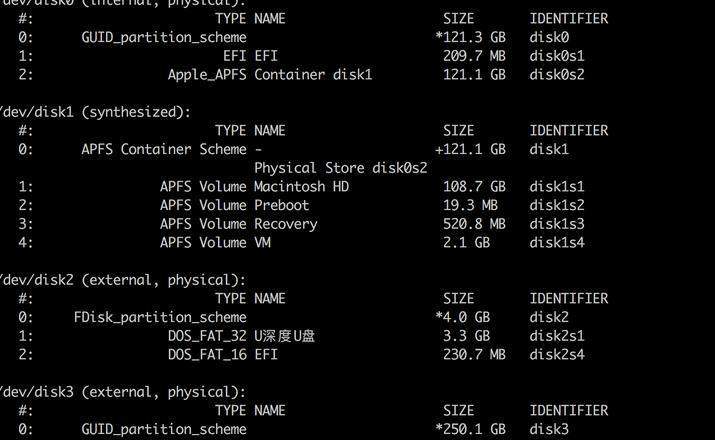Click the /dev/disk2 (external, physical) header
This screenshot has height=440, width=715.
point(122,280)
